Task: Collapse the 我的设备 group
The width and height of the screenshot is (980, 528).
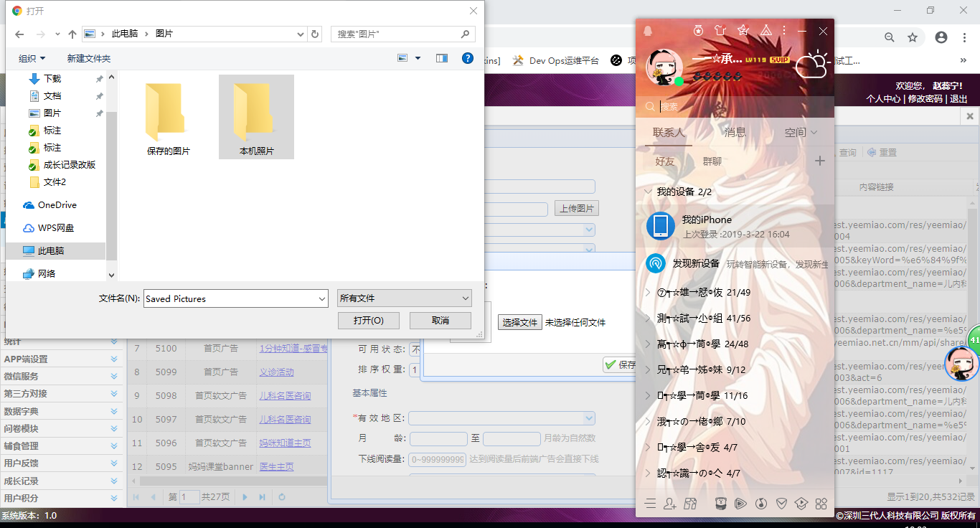Action: 648,192
